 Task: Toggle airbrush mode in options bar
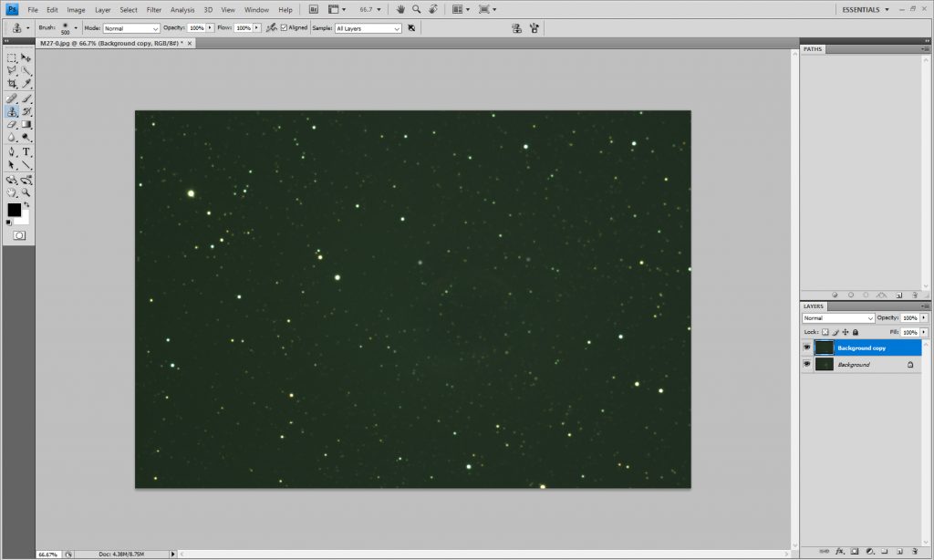coord(271,27)
